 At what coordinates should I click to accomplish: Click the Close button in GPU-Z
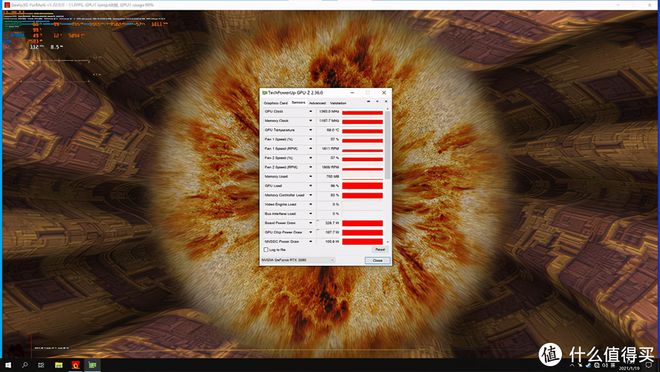pos(378,260)
